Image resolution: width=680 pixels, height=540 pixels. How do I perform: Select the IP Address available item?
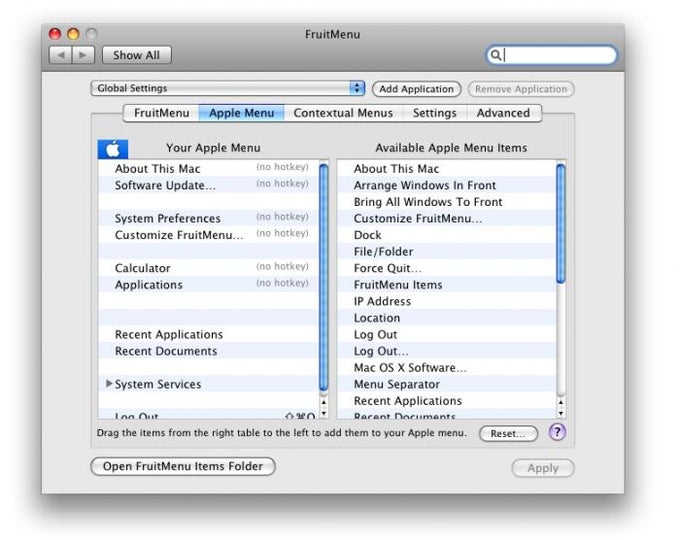pos(447,301)
